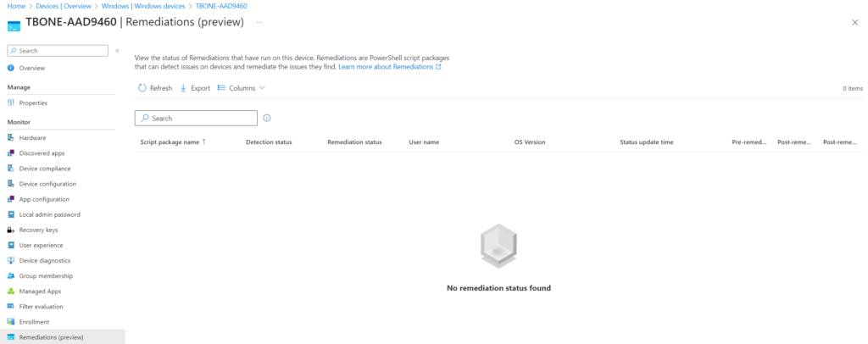Click the Properties icon under Manage
The height and width of the screenshot is (344, 868).
[10, 103]
